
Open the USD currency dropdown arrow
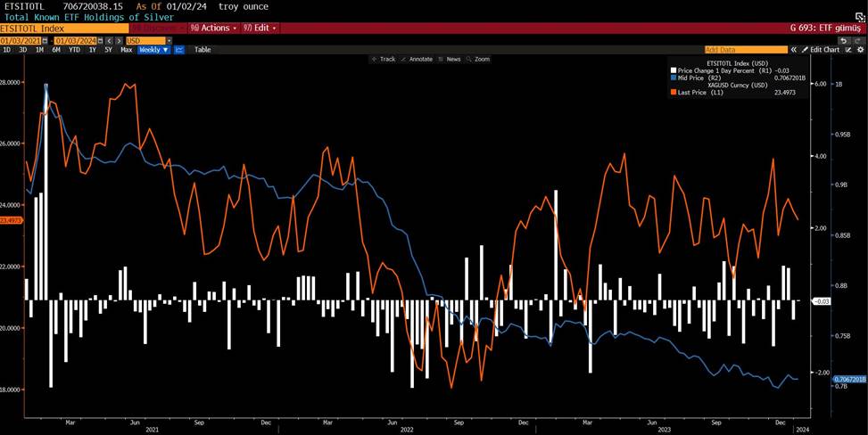click(169, 41)
